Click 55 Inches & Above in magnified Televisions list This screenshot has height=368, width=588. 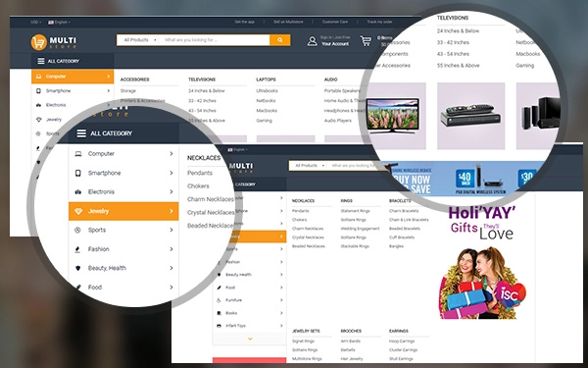(459, 66)
